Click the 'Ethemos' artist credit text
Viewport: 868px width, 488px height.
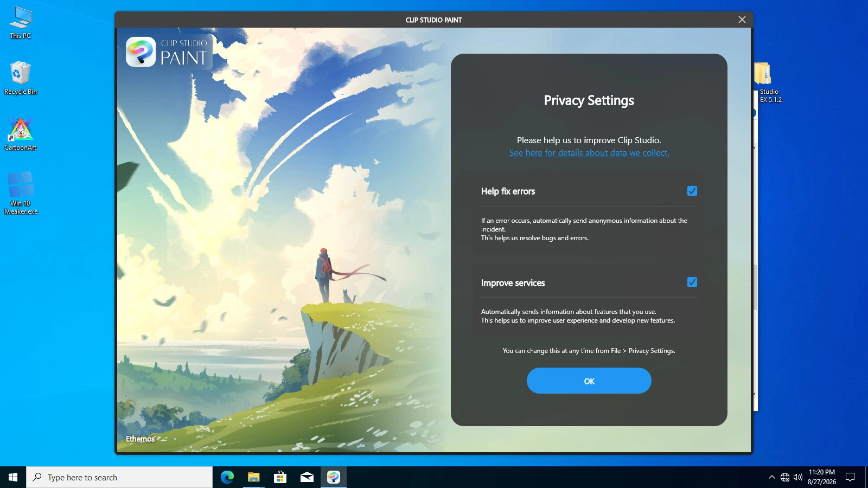click(140, 439)
